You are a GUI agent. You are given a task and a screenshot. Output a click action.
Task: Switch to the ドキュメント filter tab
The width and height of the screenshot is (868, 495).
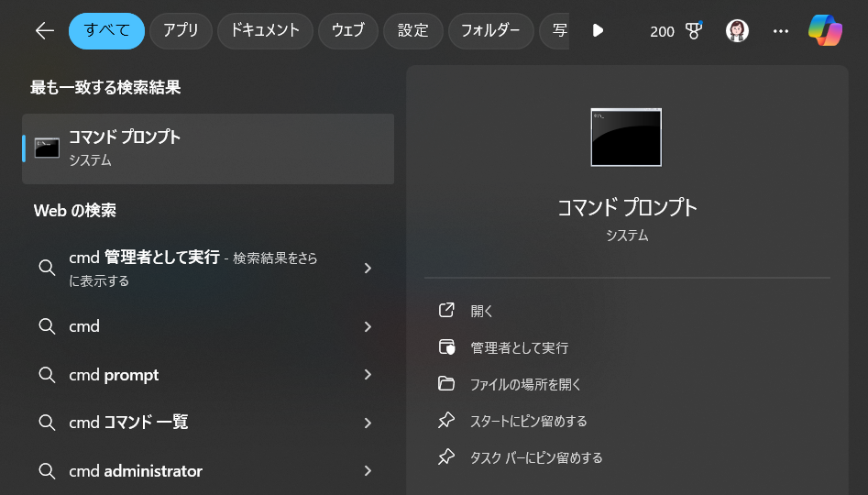[265, 31]
